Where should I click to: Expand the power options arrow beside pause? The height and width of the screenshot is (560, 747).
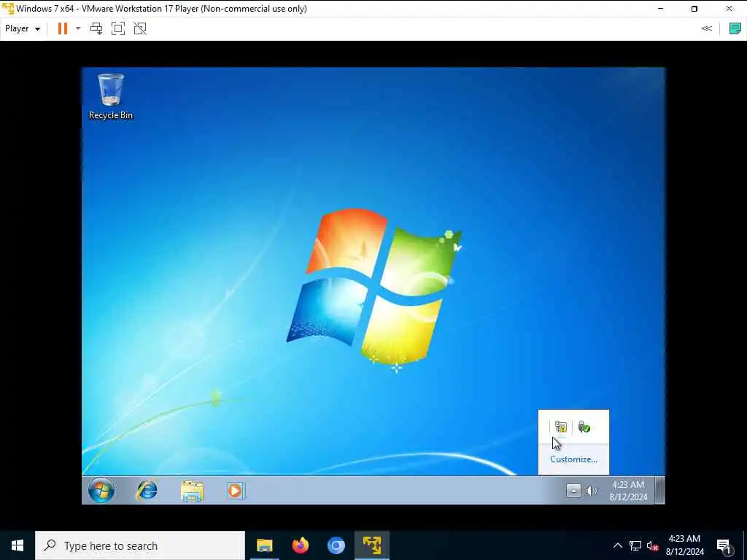pos(78,28)
